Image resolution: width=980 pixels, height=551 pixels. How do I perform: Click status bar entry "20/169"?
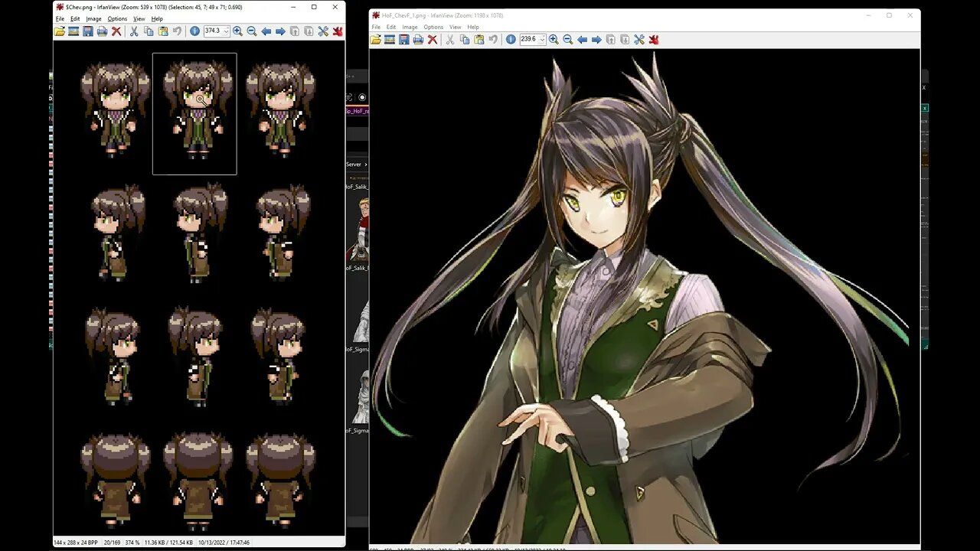tap(113, 543)
